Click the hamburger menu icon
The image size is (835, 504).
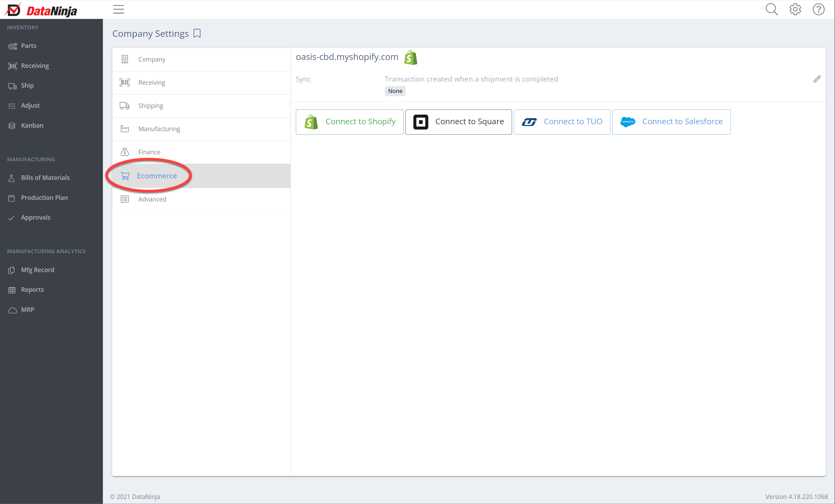click(x=118, y=10)
